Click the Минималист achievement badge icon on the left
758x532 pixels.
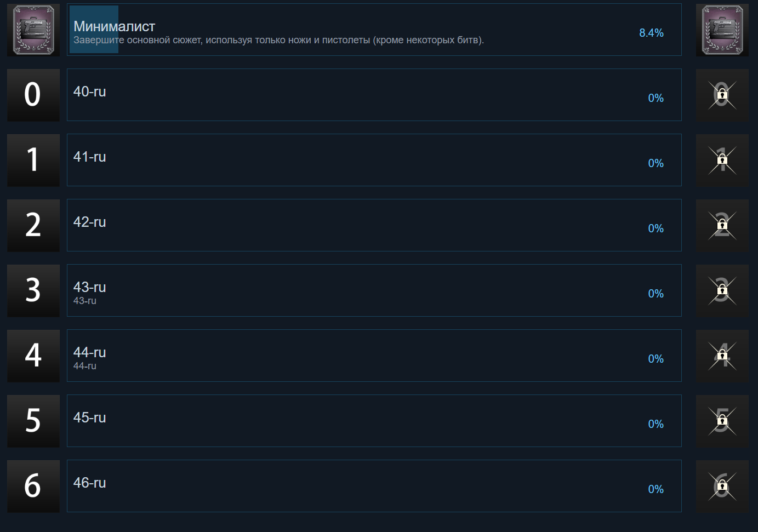(x=33, y=30)
